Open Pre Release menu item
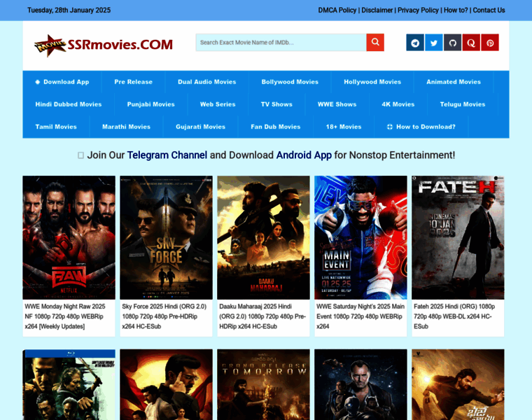This screenshot has width=532, height=420. [133, 82]
